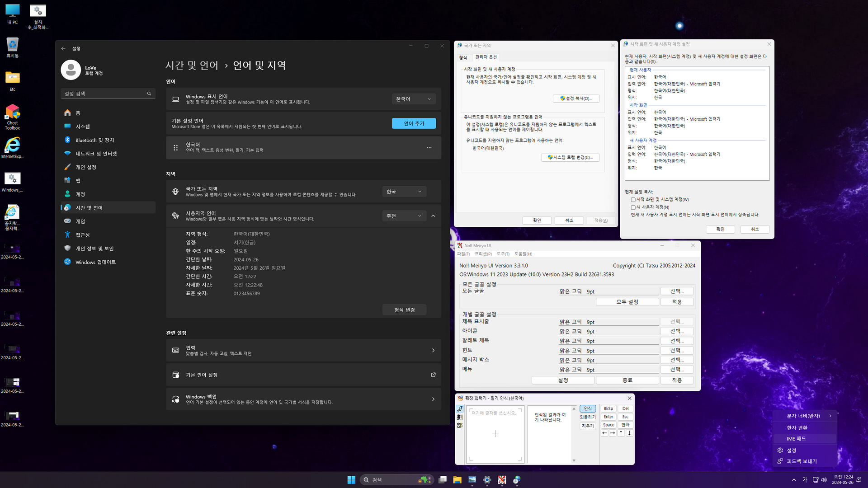Switch to 형식 tab in region dialog

point(463,57)
